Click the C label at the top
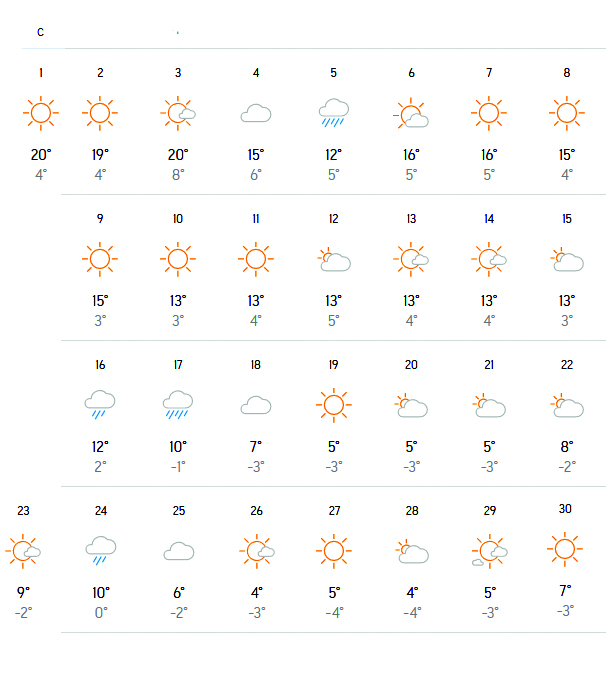This screenshot has height=674, width=615. [x=40, y=32]
